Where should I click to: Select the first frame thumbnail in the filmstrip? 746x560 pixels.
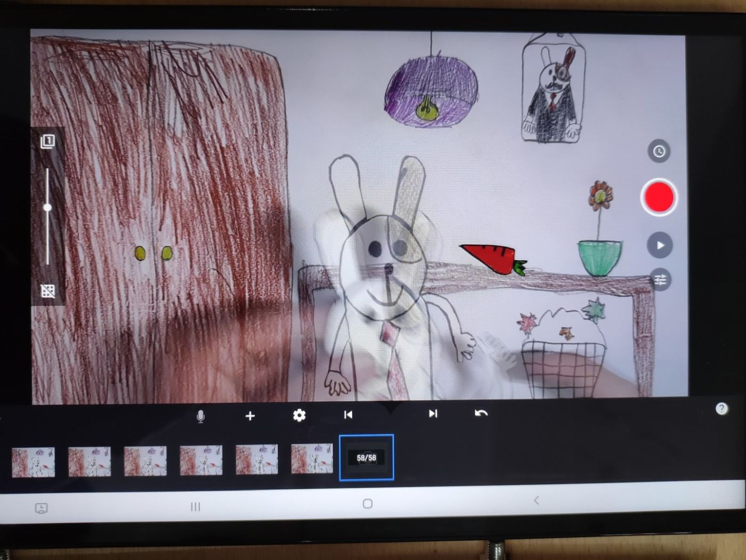[34, 458]
